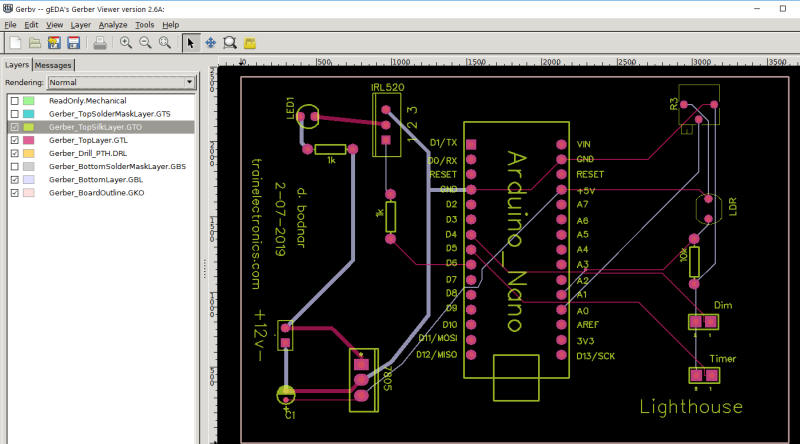Open the Help menu
The height and width of the screenshot is (444, 800).
point(171,24)
